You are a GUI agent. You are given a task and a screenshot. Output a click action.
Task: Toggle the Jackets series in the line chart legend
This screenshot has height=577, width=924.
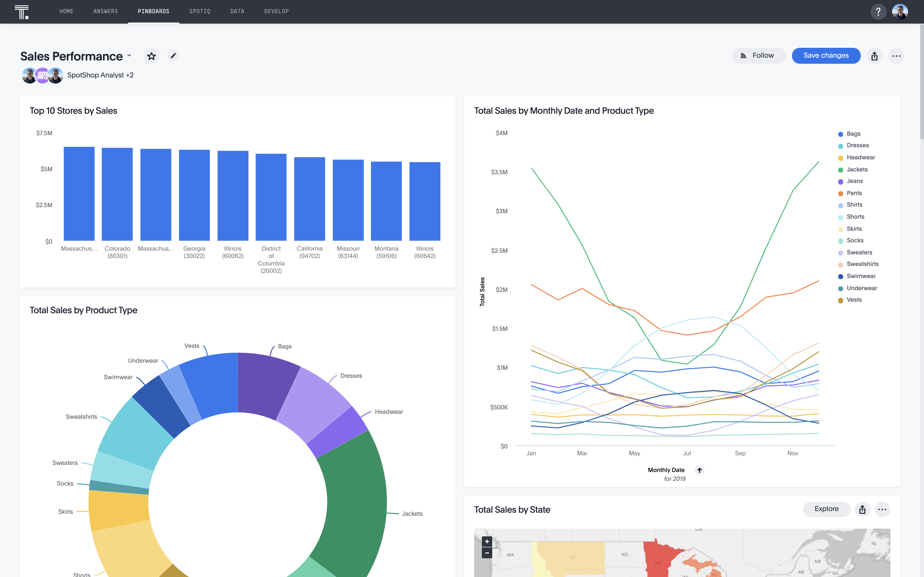(856, 169)
